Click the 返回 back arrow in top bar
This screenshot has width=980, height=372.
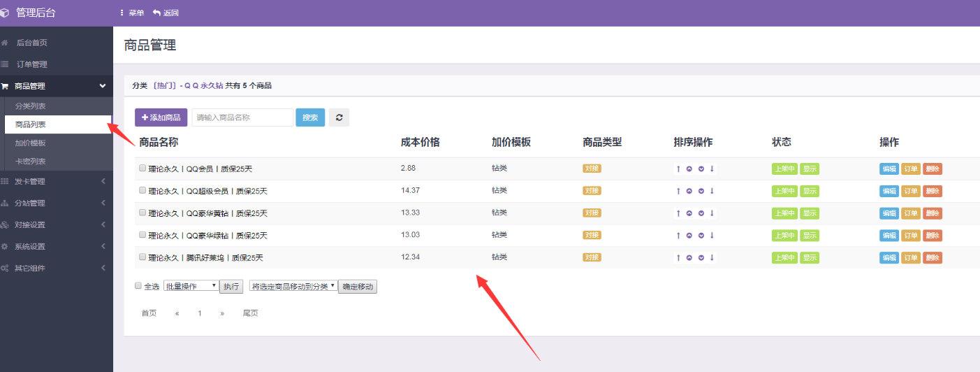166,13
